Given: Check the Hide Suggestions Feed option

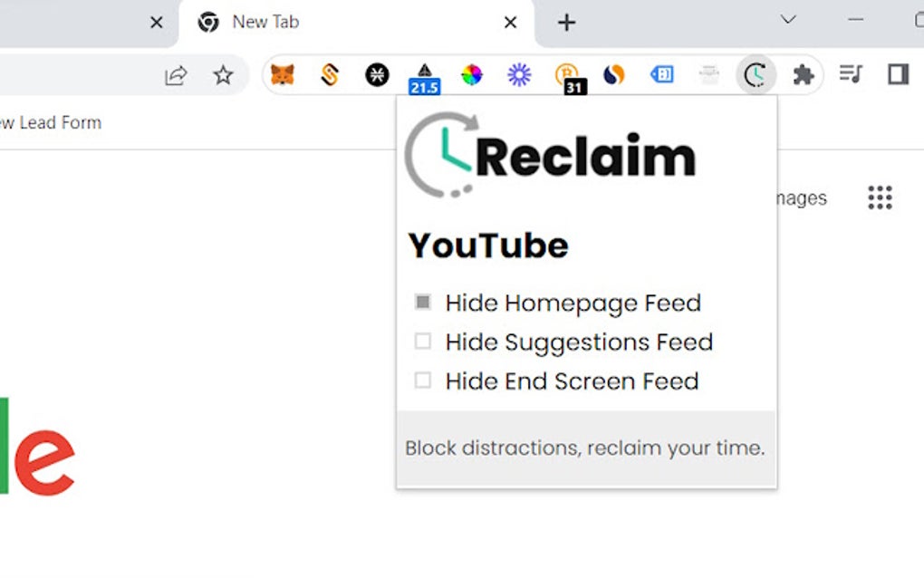Looking at the screenshot, I should tap(422, 342).
